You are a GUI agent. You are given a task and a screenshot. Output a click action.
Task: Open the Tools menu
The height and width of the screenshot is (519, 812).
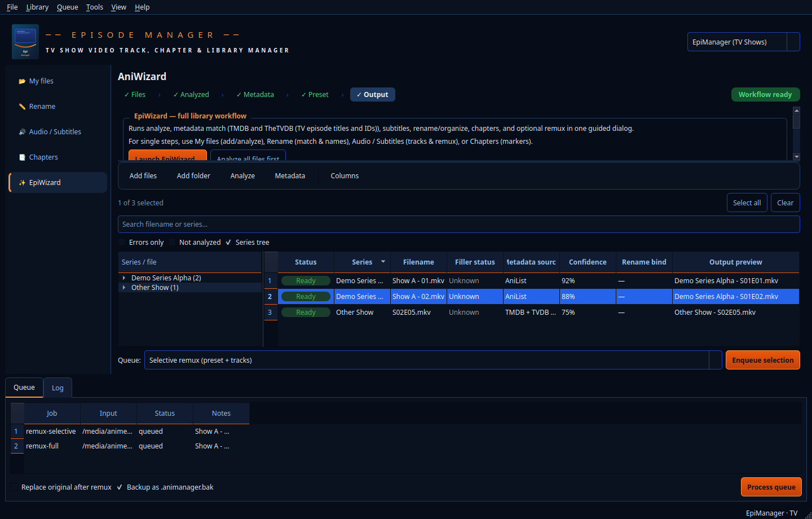95,7
